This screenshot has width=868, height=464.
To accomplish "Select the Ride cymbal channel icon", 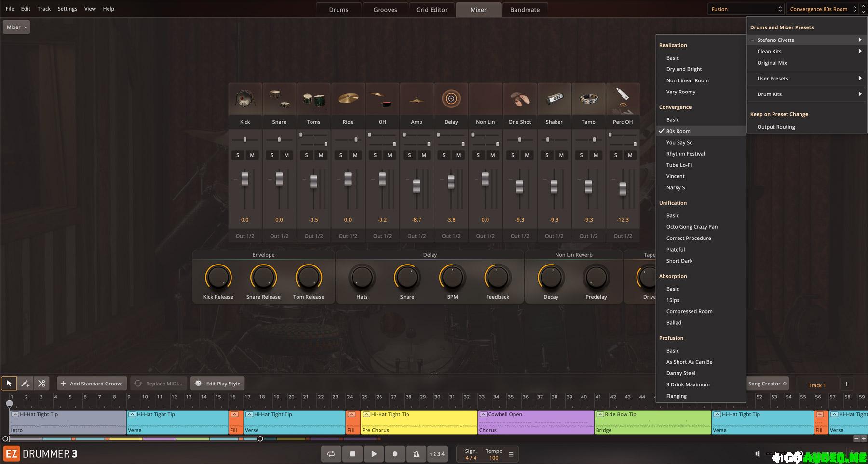I will (348, 99).
